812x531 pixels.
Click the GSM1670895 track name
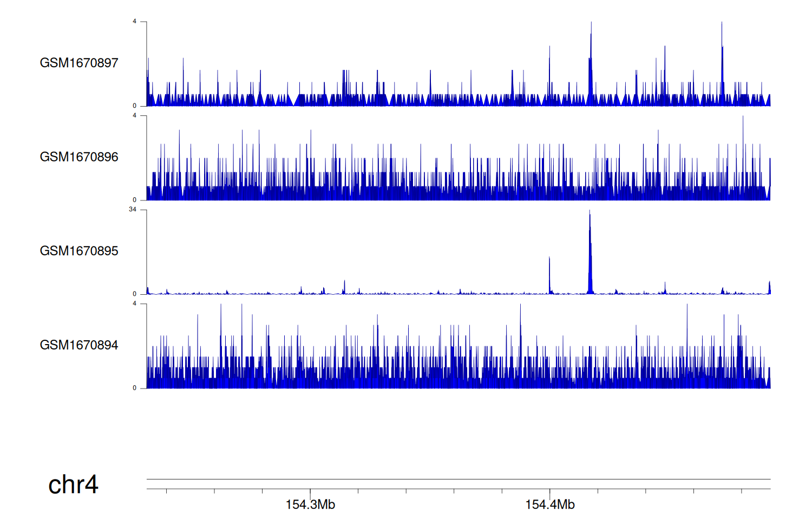coord(79,251)
